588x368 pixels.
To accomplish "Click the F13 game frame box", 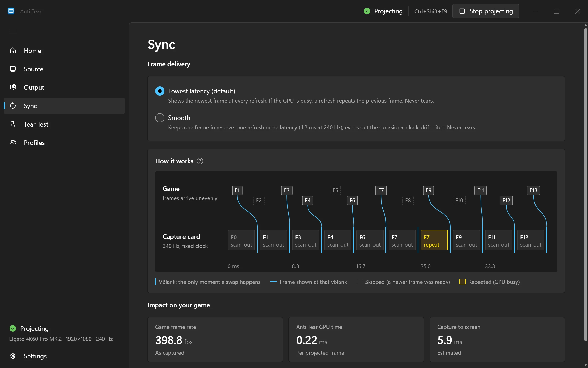I will click(x=533, y=190).
